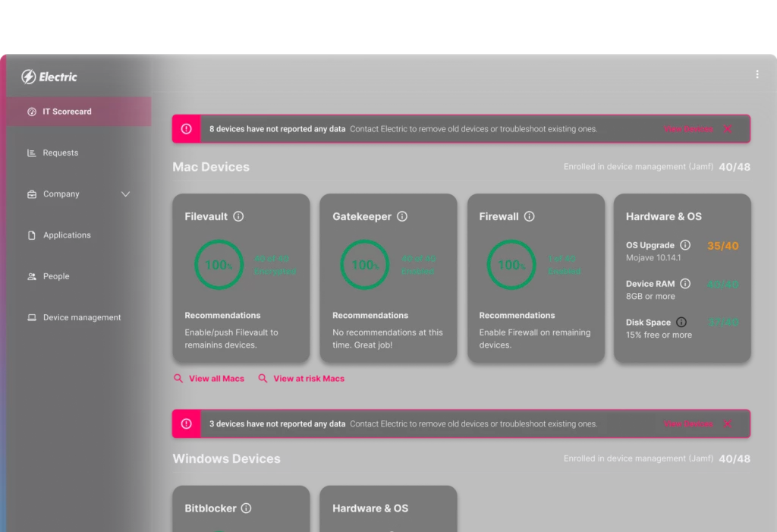Dismiss the 8 devices alert banner
Image resolution: width=777 pixels, height=532 pixels.
[727, 129]
